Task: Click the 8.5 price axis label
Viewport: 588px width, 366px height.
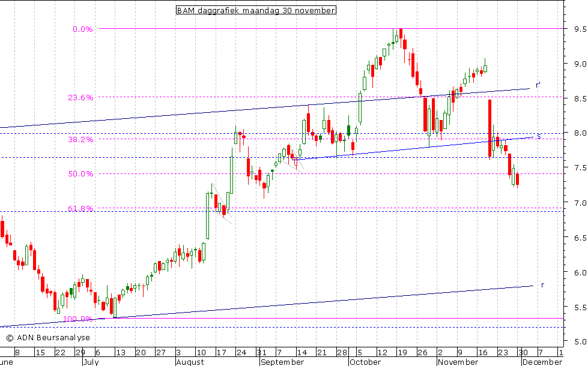Action: coord(580,98)
